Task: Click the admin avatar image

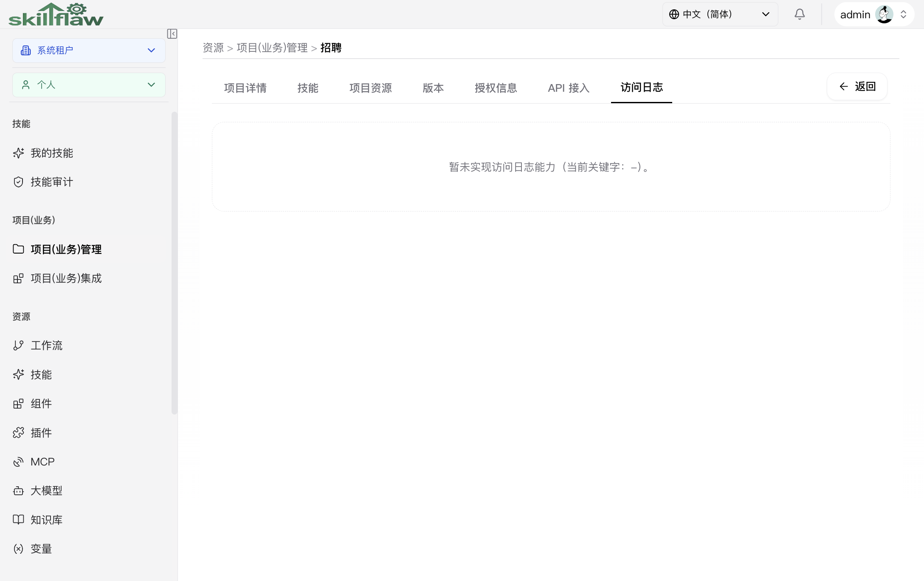Action: click(884, 14)
